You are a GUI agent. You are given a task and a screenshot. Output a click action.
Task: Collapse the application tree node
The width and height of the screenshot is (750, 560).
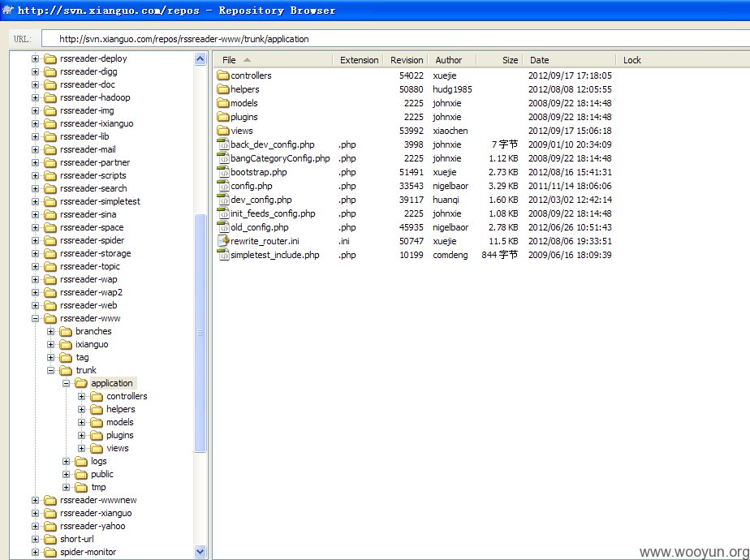[66, 384]
